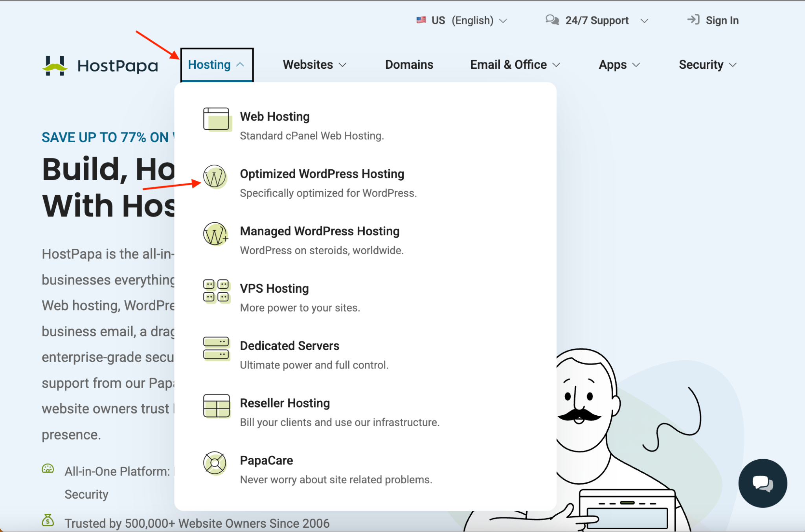Select VPS Hosting title
The width and height of the screenshot is (805, 532).
274,288
